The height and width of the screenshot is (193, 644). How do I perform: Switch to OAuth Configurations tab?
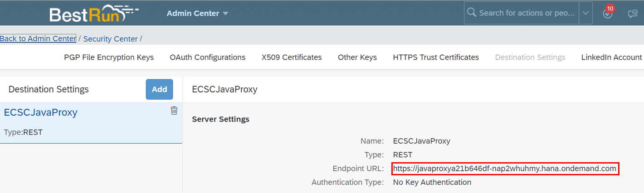tap(208, 57)
